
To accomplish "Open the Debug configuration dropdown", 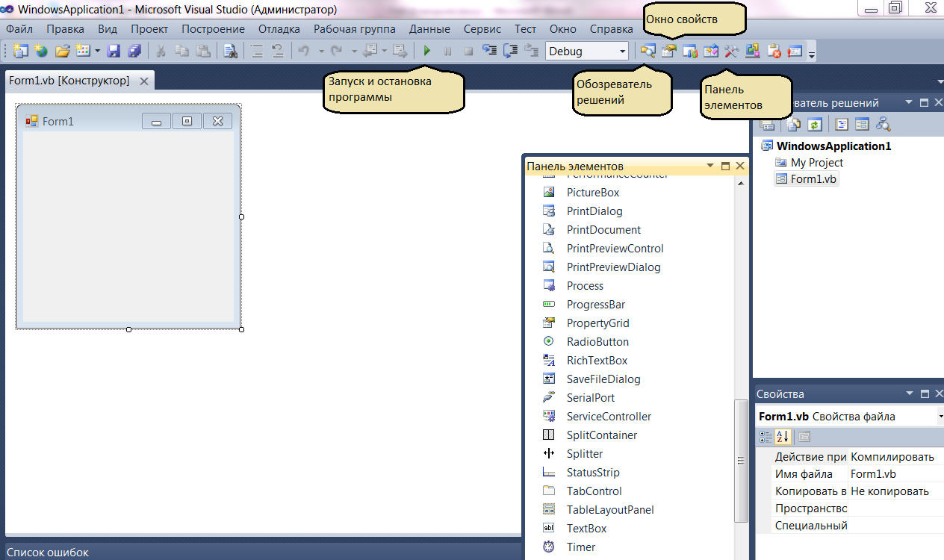I will click(622, 51).
